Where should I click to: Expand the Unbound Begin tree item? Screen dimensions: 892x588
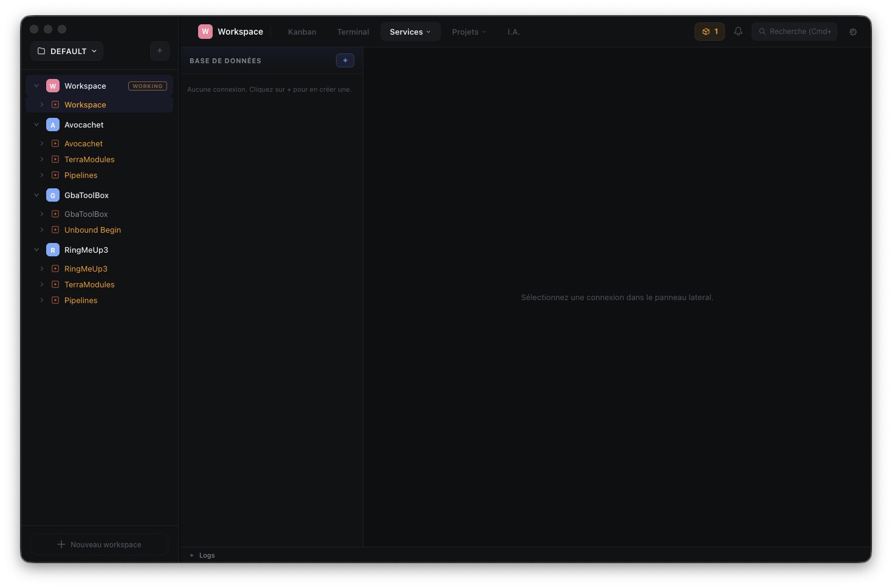pos(41,230)
